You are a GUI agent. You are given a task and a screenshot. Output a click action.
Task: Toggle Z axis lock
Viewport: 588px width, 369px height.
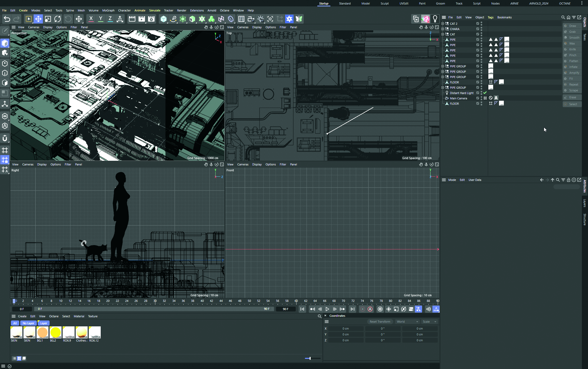(x=110, y=19)
